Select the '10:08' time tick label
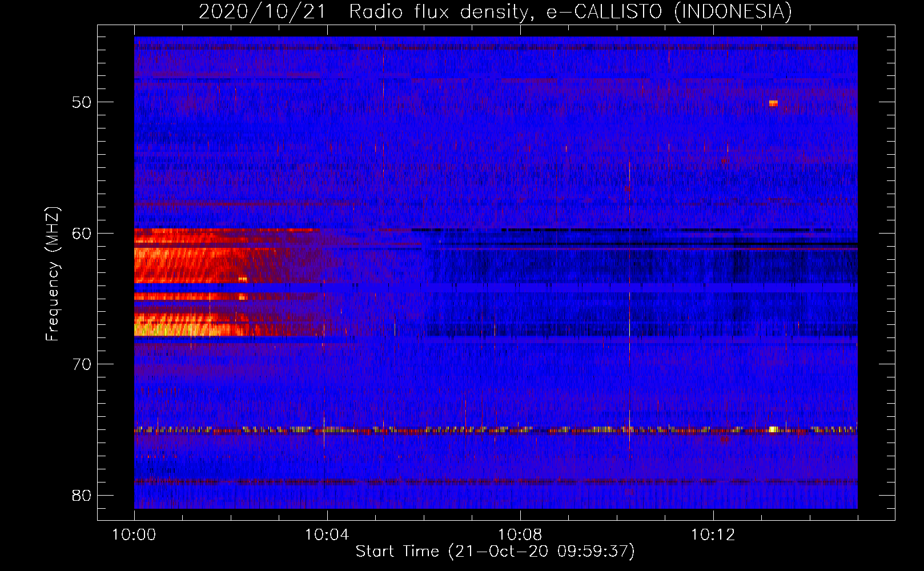This screenshot has height=571, width=924. tap(520, 535)
